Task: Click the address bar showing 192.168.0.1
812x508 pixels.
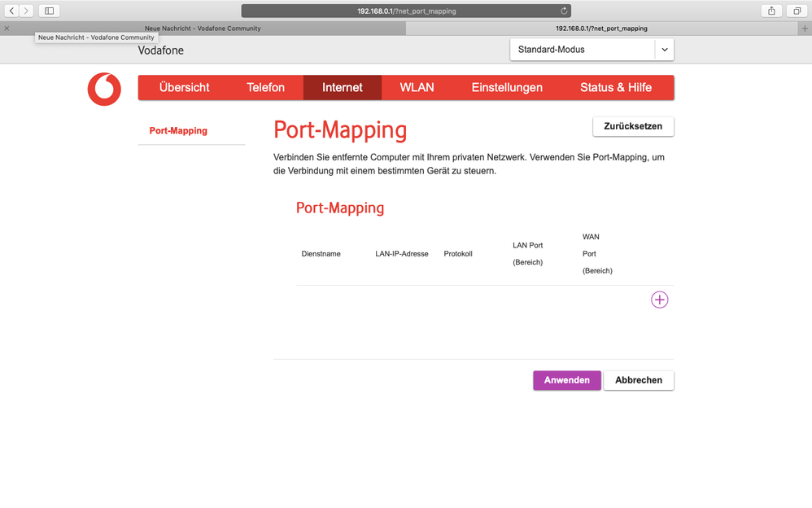Action: (406, 11)
